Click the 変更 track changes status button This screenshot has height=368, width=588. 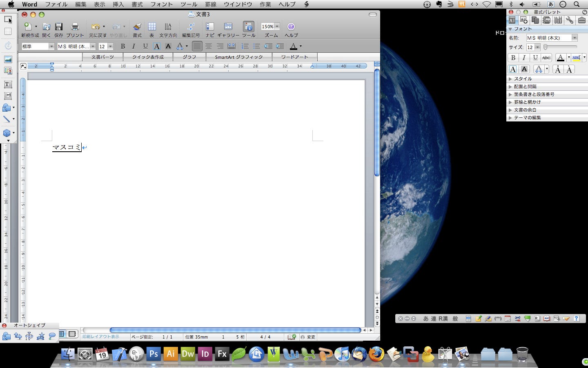308,337
